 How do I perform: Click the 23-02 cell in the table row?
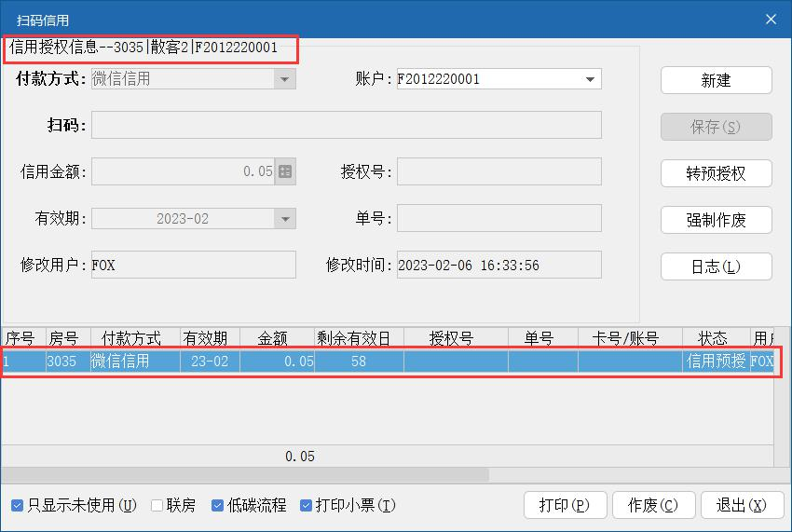point(211,361)
